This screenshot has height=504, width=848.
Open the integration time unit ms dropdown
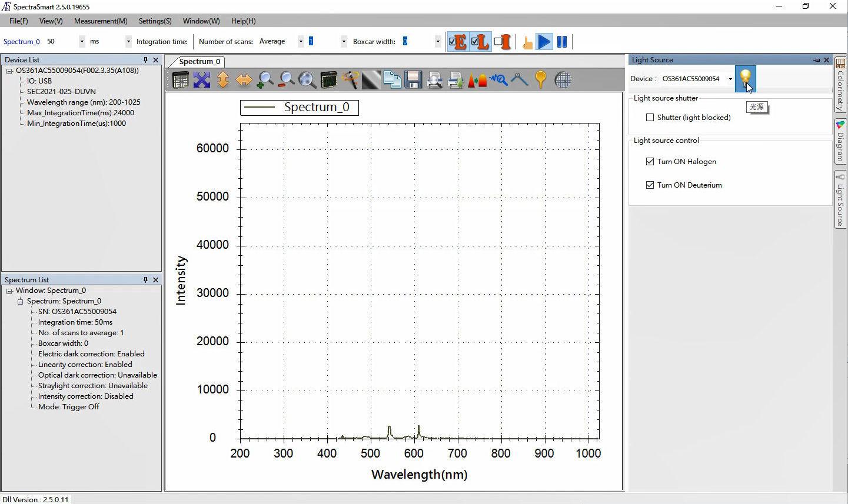(x=128, y=42)
